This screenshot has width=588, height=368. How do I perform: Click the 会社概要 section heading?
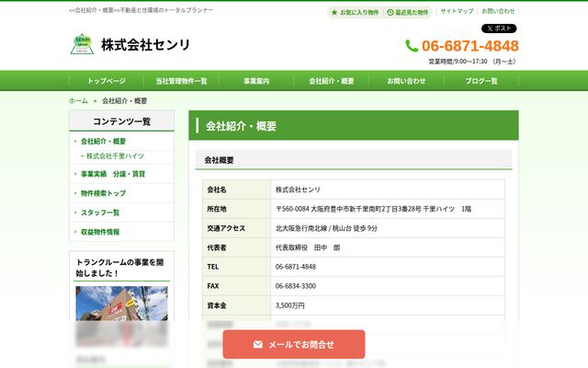coord(219,160)
